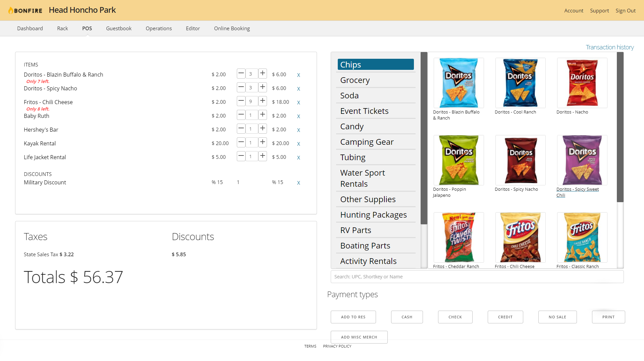The image size is (644, 361).
Task: Remove Doritos Spicy Nacho from items list
Action: coord(299,89)
